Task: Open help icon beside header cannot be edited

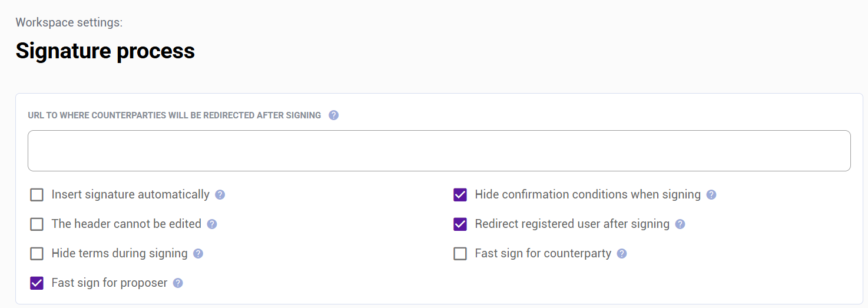Action: (x=212, y=224)
